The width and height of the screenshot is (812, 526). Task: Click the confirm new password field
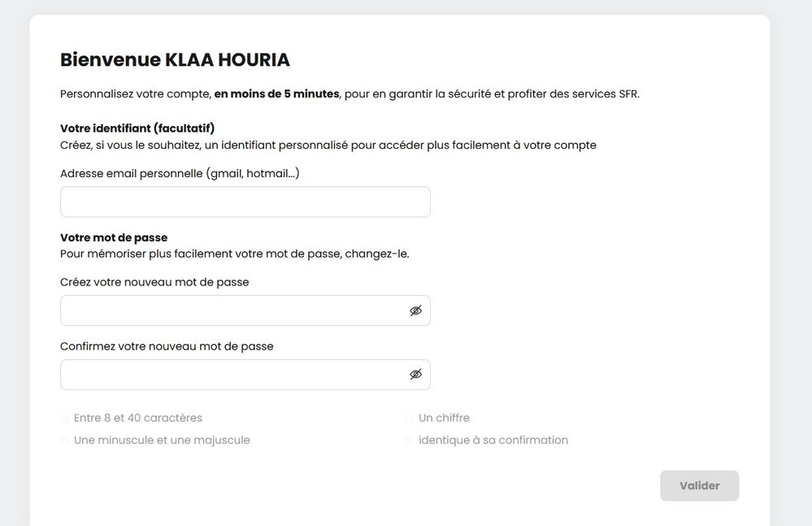click(x=232, y=375)
